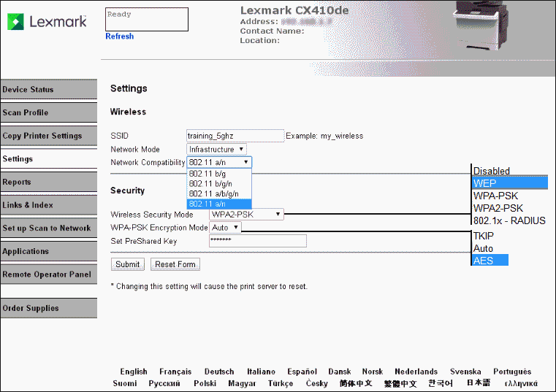Open Settings in the sidebar

click(49, 159)
